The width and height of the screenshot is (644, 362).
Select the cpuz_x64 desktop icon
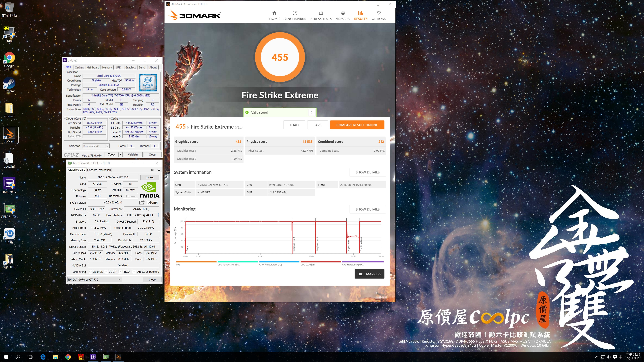pos(9,185)
